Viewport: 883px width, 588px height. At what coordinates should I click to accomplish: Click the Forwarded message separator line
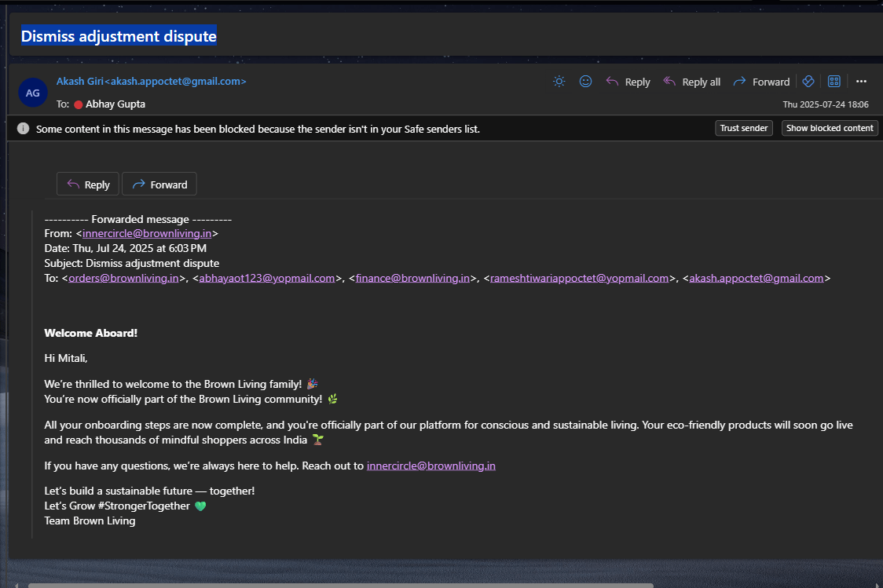[138, 220]
